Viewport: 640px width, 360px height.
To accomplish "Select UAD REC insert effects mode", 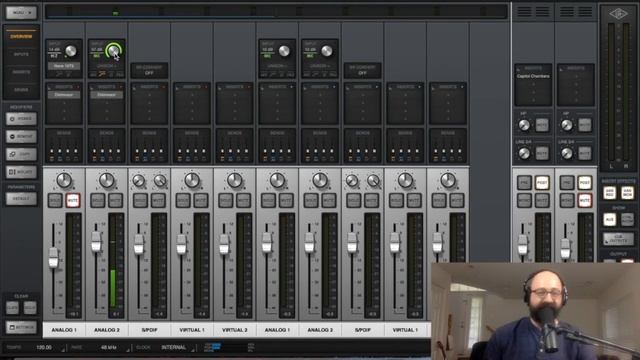I will (609, 192).
